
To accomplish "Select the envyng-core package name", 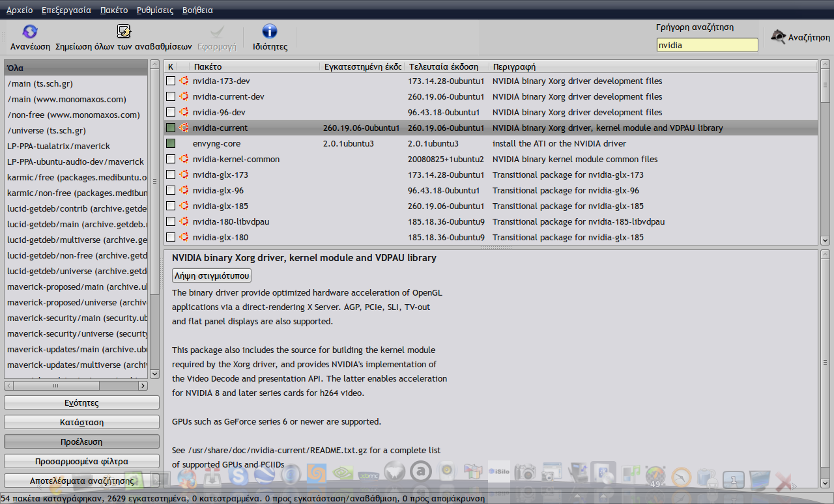I will [x=217, y=143].
